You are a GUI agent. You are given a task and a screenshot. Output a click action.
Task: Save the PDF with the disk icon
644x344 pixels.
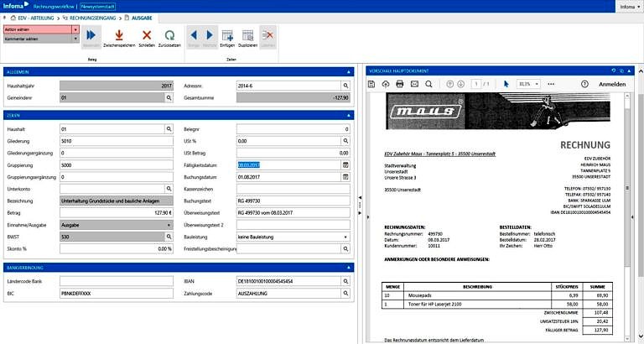click(x=371, y=84)
